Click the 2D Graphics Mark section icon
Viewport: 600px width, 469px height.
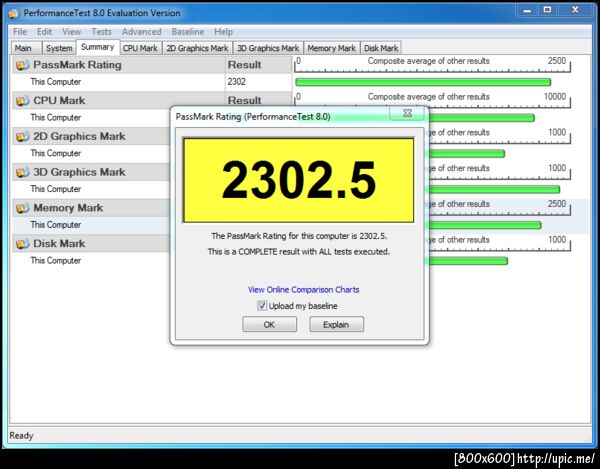23,137
